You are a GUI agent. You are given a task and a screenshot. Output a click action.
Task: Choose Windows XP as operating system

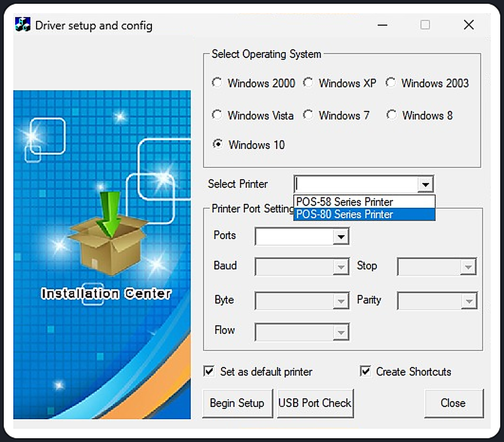coord(308,83)
